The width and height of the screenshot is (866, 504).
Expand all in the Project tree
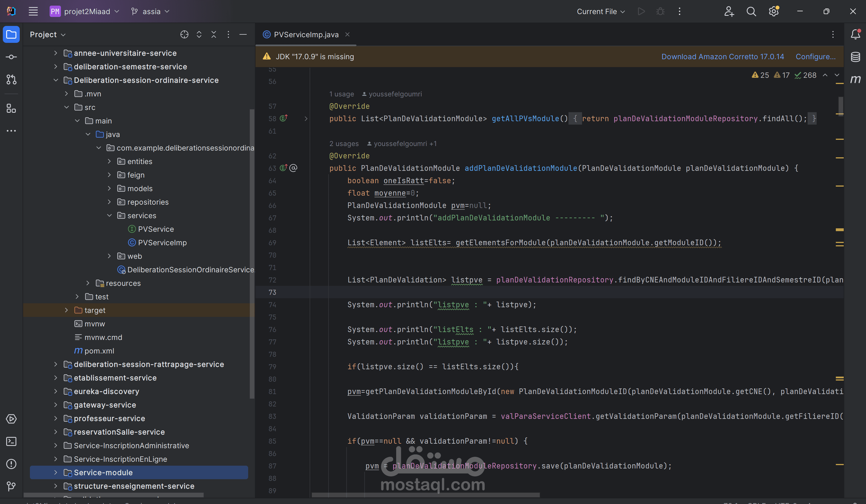click(x=199, y=34)
